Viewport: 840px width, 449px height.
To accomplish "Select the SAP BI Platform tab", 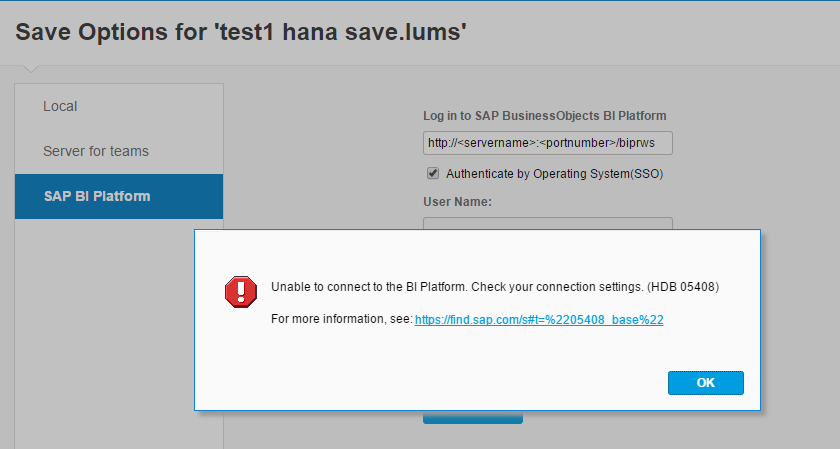I will point(119,196).
